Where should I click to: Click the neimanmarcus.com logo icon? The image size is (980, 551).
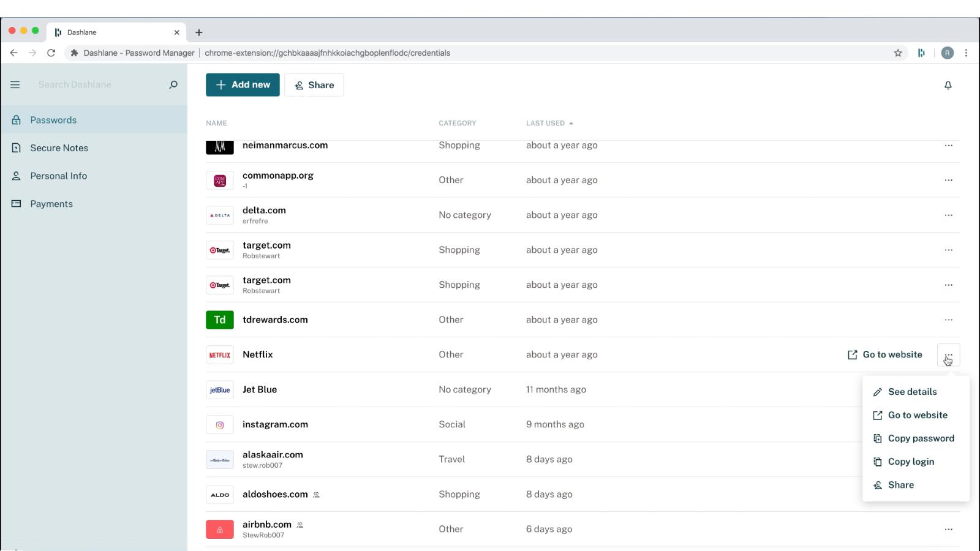tap(220, 147)
